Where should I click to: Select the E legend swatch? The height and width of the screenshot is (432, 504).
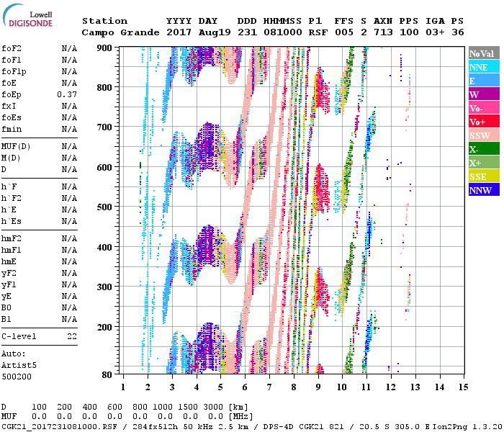tap(484, 81)
